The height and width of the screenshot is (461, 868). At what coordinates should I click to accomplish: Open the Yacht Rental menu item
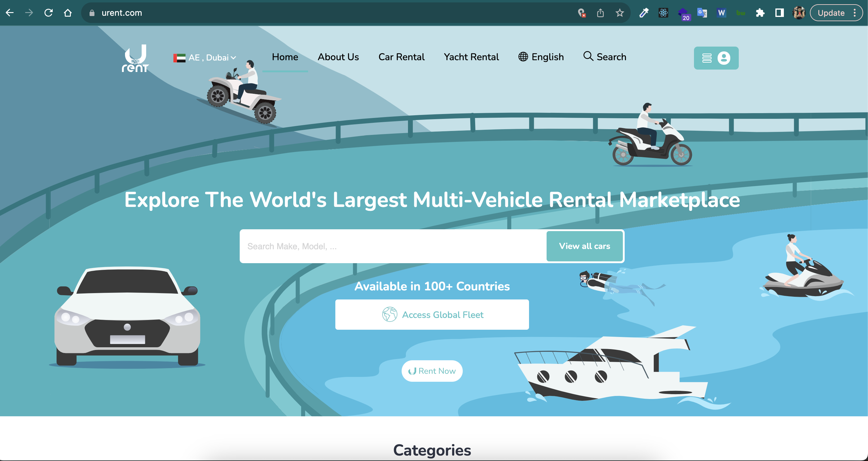(x=471, y=57)
